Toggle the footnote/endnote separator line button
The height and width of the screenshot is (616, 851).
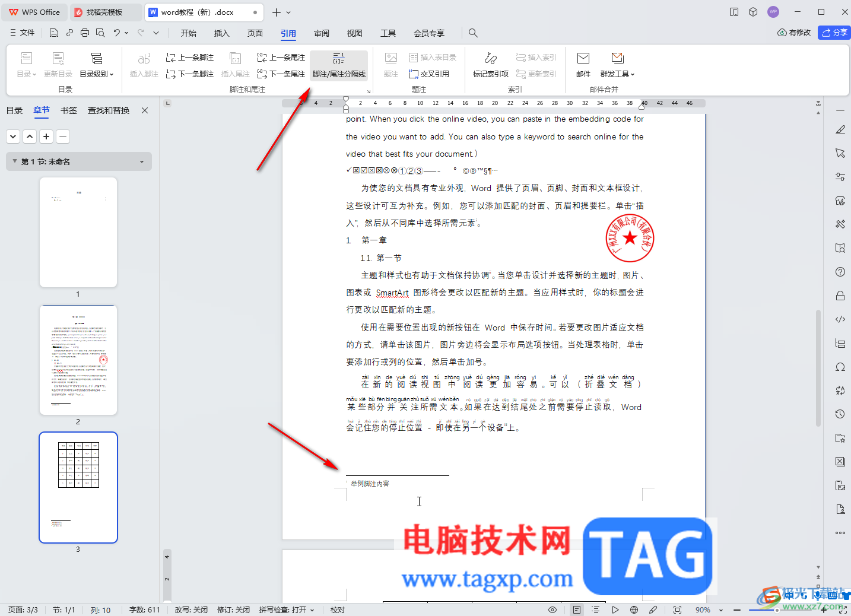(339, 65)
